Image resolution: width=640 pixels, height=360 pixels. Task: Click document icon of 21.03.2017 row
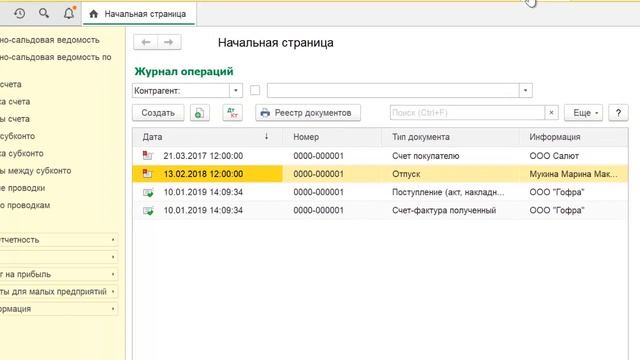[147, 156]
